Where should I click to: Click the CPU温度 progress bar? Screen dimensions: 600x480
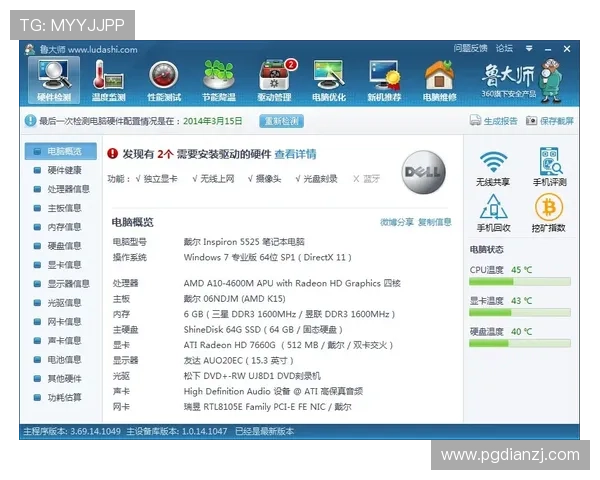pyautogui.click(x=520, y=282)
